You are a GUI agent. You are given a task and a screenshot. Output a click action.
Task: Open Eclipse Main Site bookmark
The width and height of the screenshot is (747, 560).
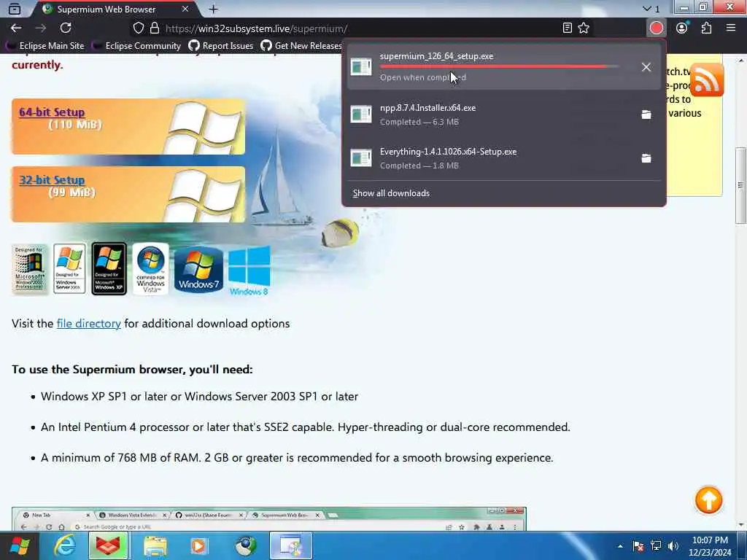[x=45, y=46]
